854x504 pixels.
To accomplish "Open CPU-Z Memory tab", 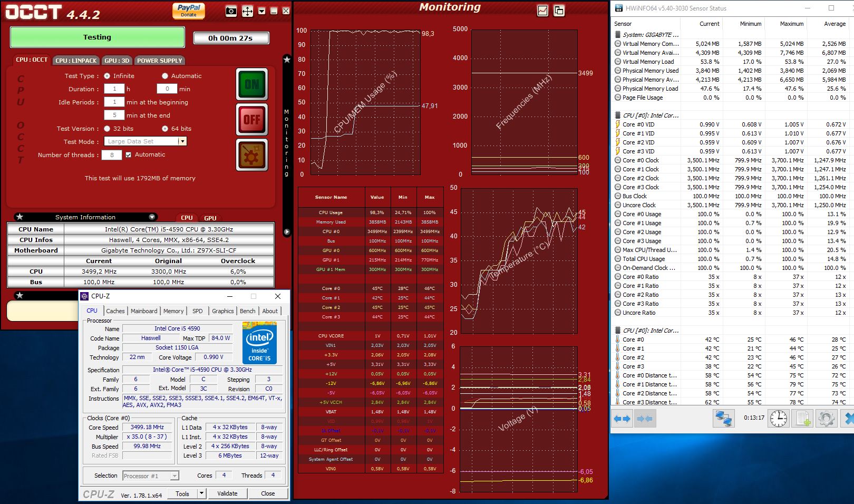I will coord(173,311).
